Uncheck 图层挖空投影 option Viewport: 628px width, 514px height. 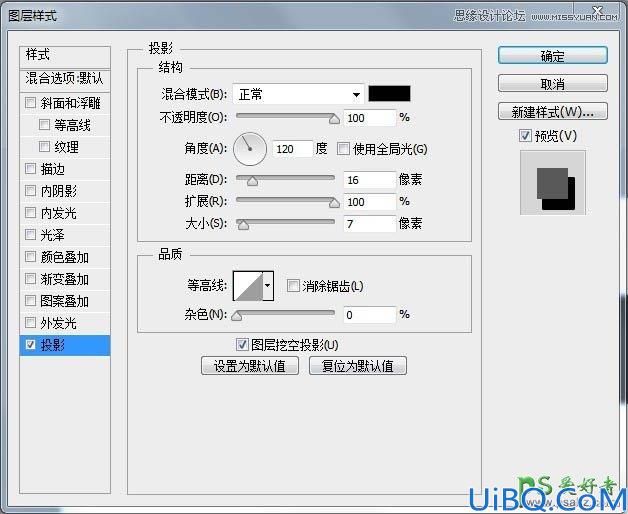point(242,345)
